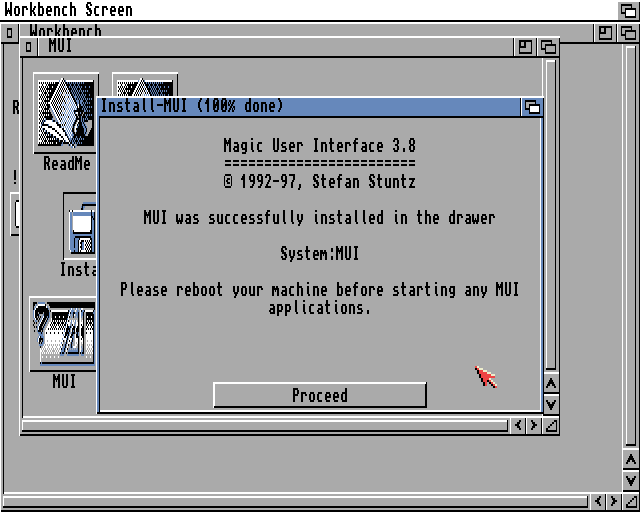Click the 'Please reboot your machine' notice

(320, 298)
